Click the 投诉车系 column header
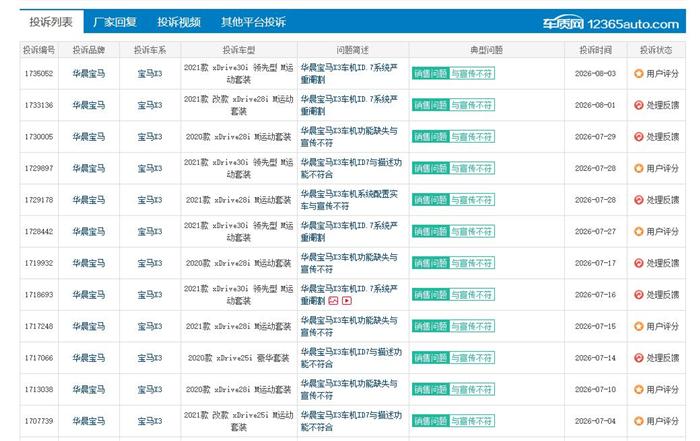This screenshot has width=700, height=441. point(150,50)
